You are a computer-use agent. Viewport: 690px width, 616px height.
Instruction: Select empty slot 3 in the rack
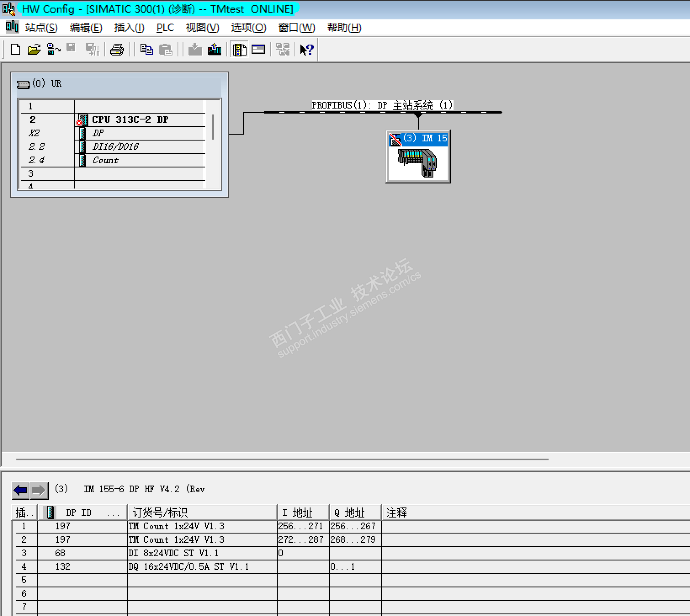pos(113,173)
